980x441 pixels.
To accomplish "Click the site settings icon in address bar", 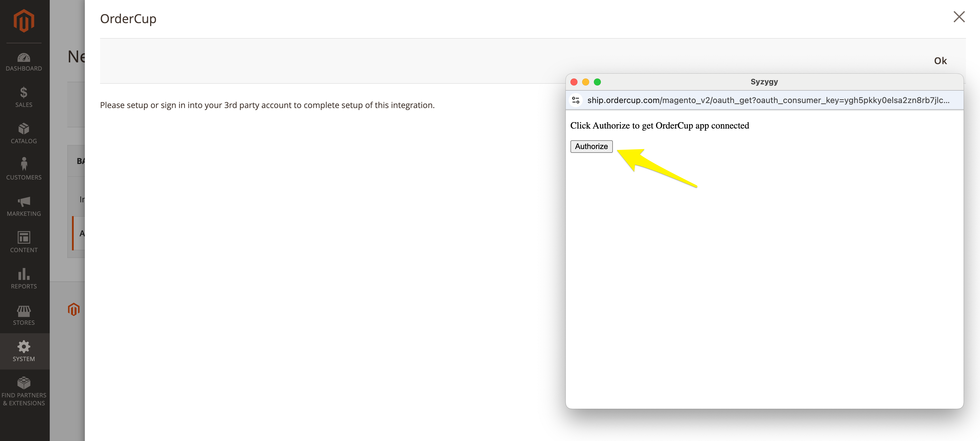I will click(x=576, y=100).
